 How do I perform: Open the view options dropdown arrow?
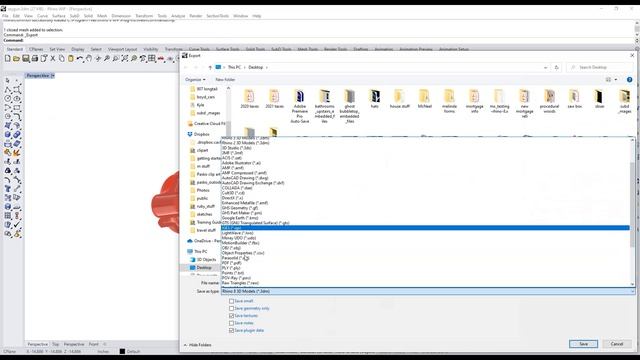pos(616,80)
